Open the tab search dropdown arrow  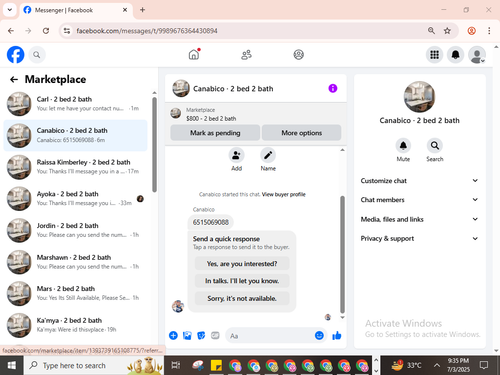click(x=10, y=10)
